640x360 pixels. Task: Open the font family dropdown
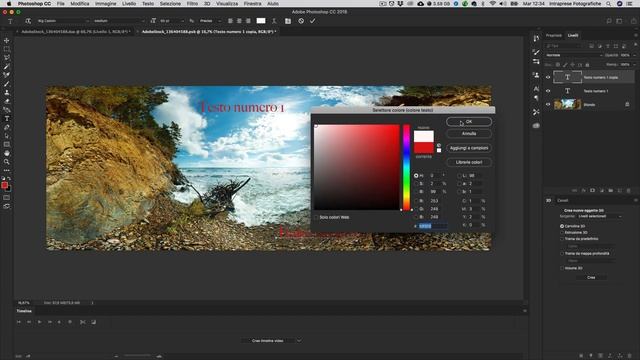(63, 21)
